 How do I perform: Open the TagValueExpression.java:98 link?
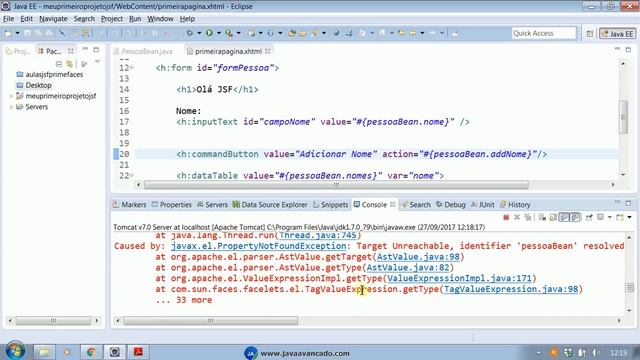point(511,289)
